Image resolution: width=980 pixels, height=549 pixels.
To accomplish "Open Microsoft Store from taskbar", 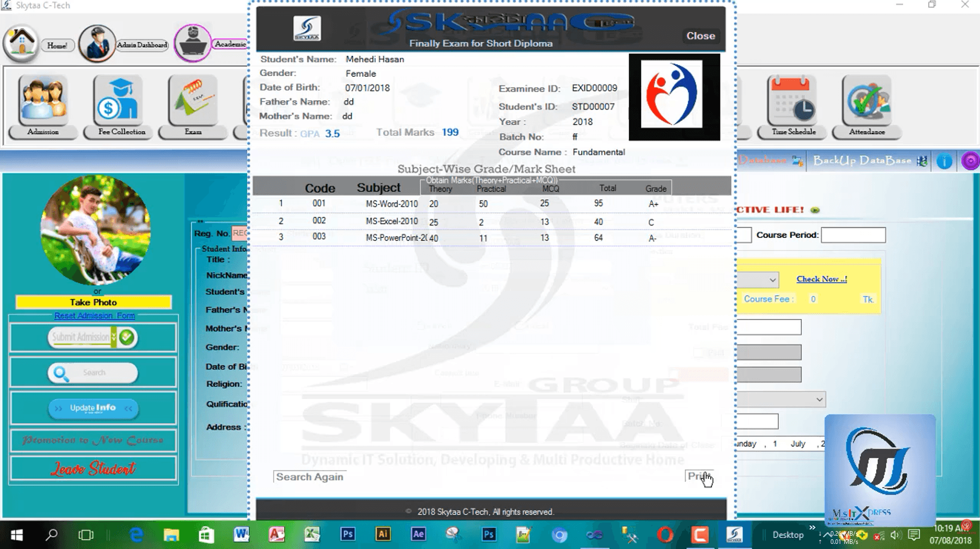I will pos(206,535).
